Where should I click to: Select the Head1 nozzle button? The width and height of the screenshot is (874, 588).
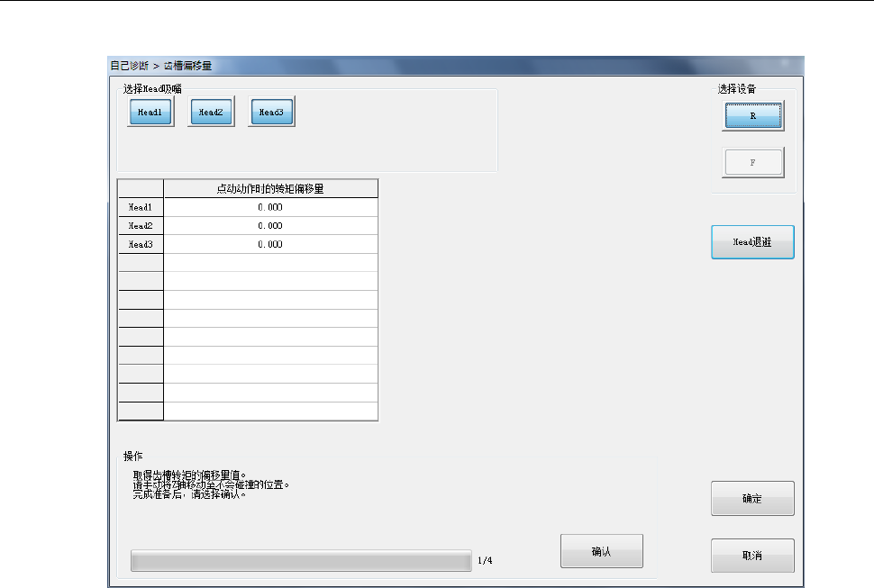pyautogui.click(x=150, y=112)
